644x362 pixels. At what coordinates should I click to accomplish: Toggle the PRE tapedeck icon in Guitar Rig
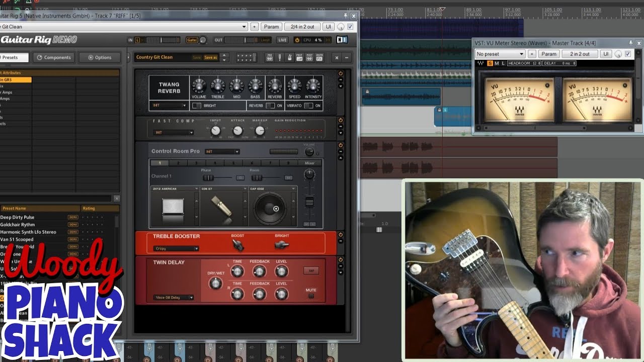tap(270, 57)
